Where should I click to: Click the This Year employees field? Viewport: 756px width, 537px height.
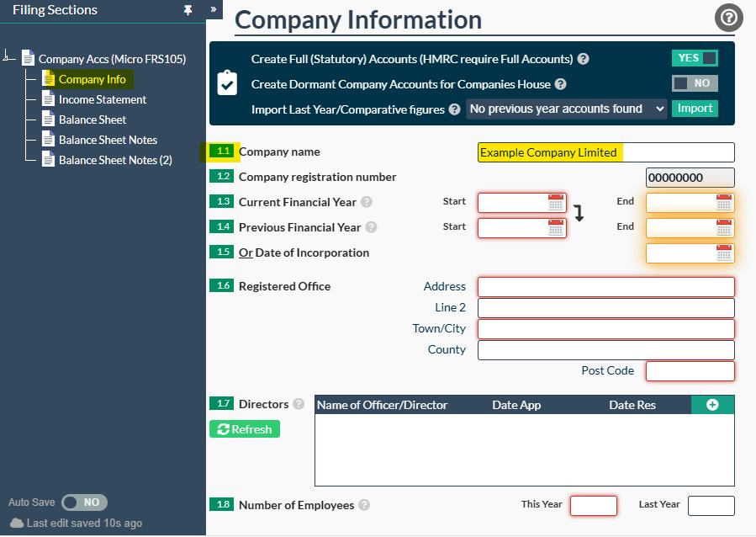point(594,506)
